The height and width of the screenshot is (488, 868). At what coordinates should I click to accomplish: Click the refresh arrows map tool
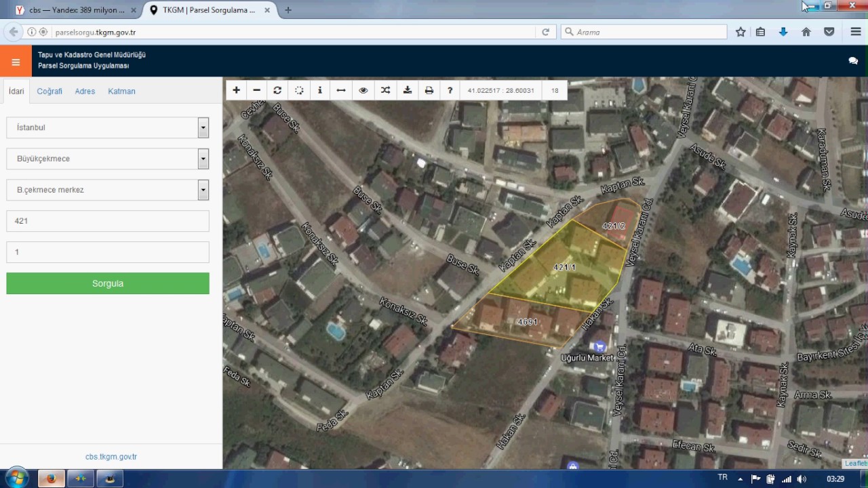(277, 90)
